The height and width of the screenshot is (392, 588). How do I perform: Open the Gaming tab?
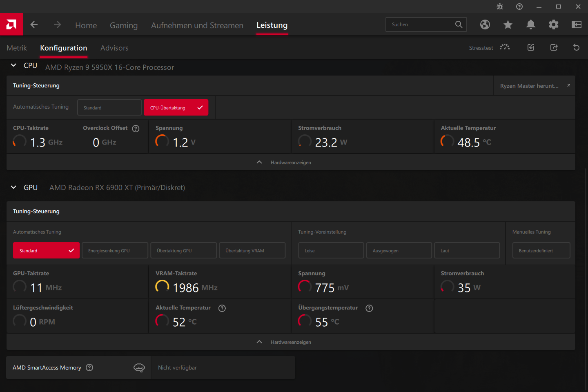click(x=124, y=25)
